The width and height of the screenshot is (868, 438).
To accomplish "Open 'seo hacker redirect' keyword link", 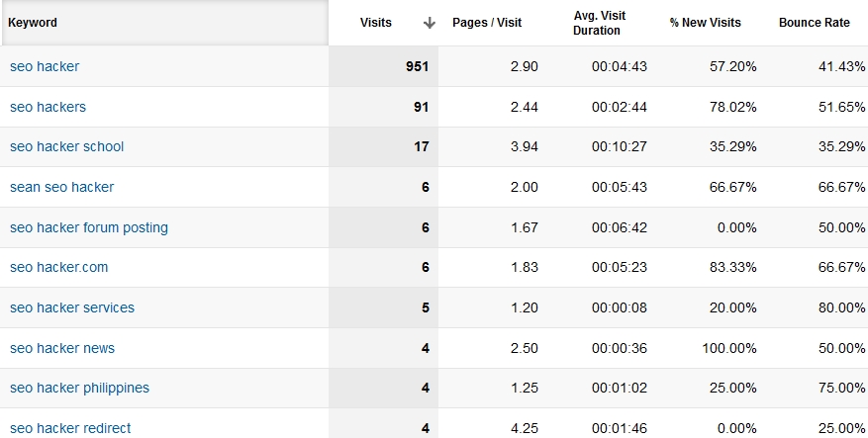I will (70, 428).
